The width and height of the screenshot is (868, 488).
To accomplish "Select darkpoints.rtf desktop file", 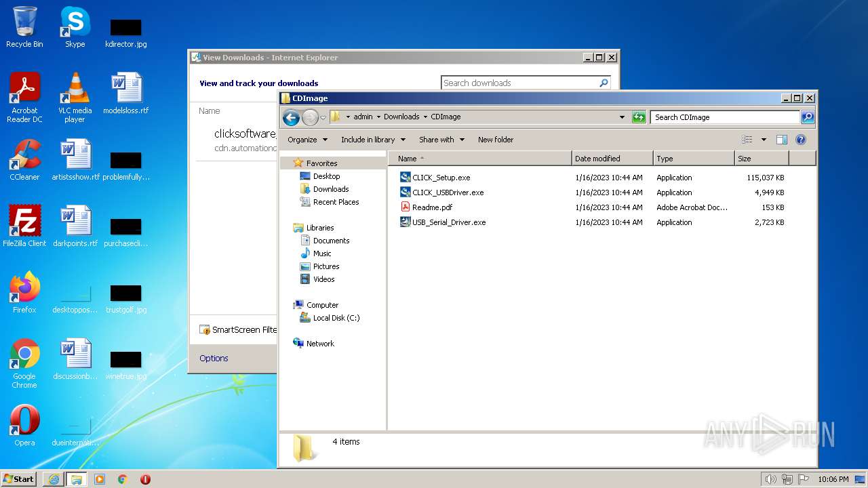I will pos(75,226).
